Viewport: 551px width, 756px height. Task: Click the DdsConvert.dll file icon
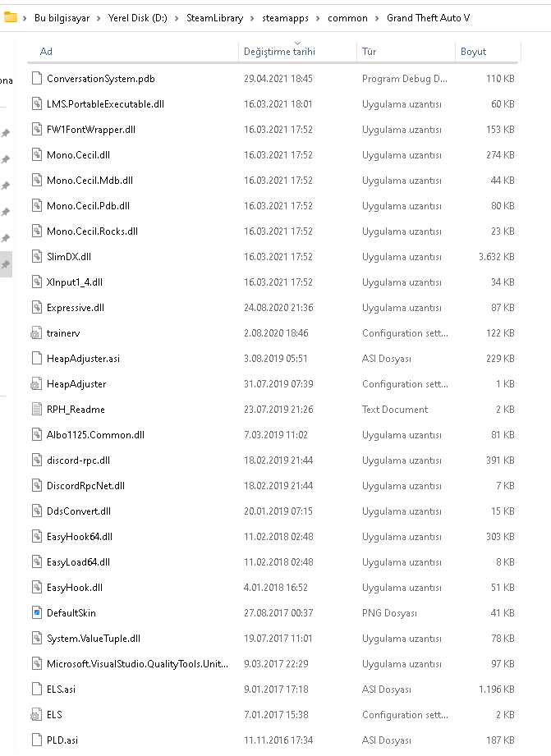pyautogui.click(x=37, y=511)
